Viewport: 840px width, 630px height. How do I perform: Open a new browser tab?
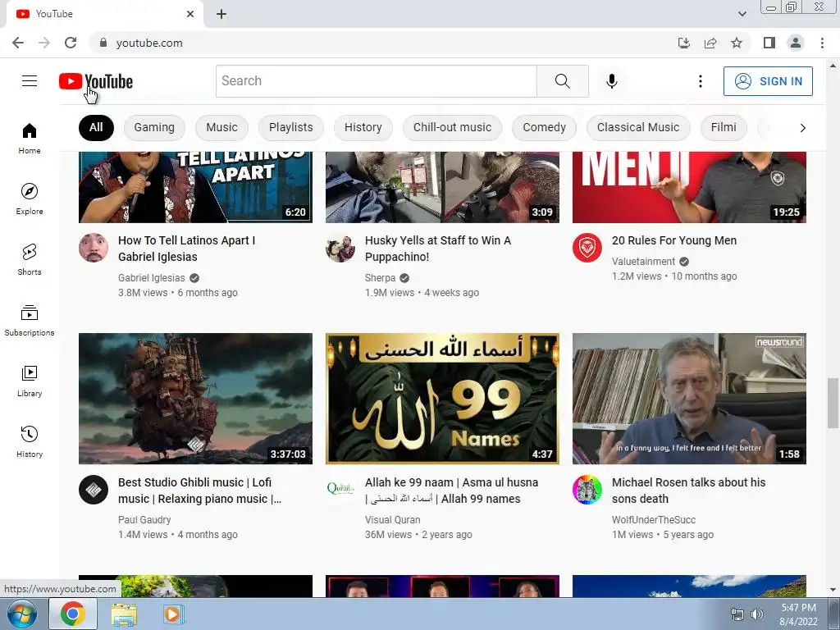pyautogui.click(x=221, y=14)
